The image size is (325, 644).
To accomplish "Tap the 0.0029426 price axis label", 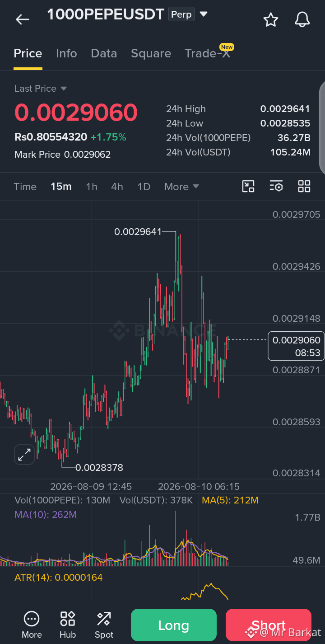I will (296, 267).
